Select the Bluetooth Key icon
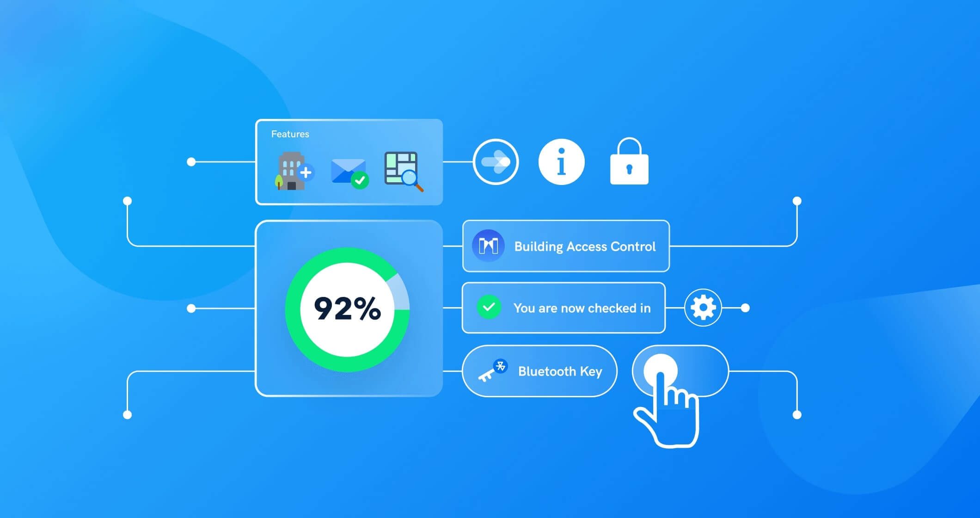Screen dimensions: 980x518 coord(494,371)
